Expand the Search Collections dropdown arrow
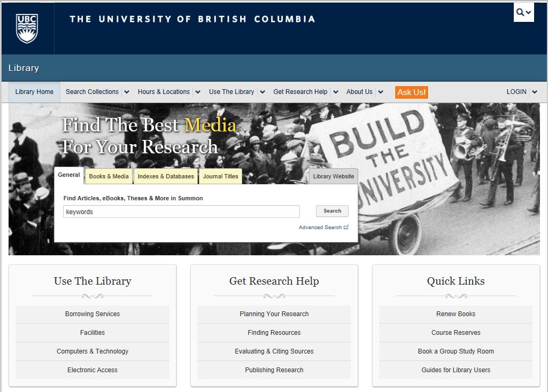Viewport: 548px width, 392px height. coord(127,92)
